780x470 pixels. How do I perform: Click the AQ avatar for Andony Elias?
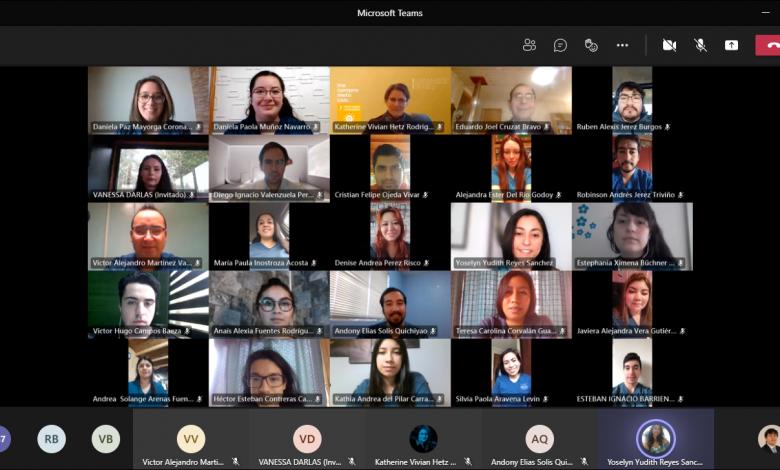tap(539, 439)
